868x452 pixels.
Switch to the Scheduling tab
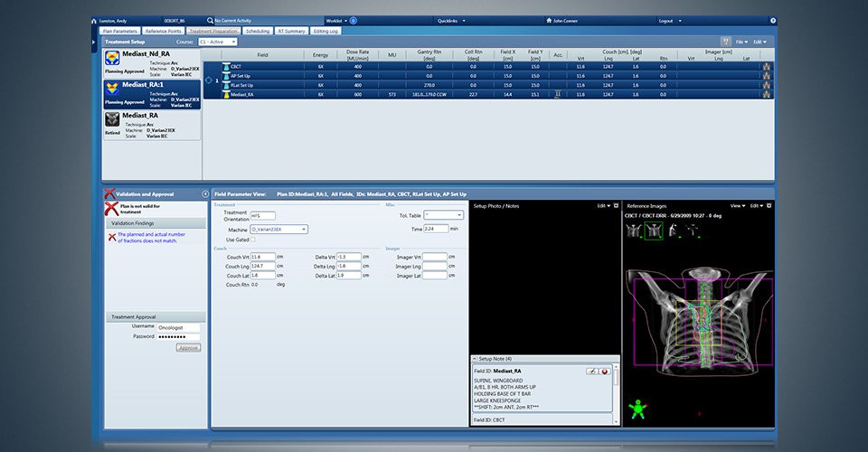(x=258, y=31)
